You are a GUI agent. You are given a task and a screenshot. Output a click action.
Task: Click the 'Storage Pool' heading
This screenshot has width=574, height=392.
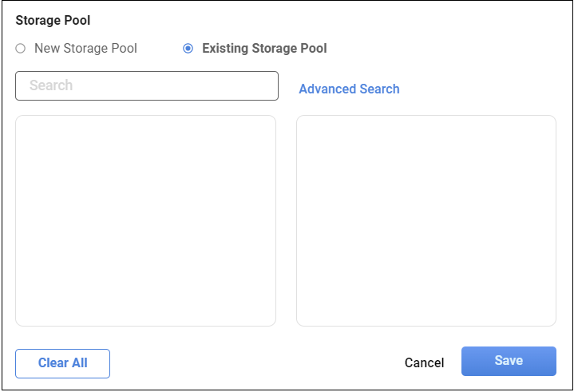53,21
